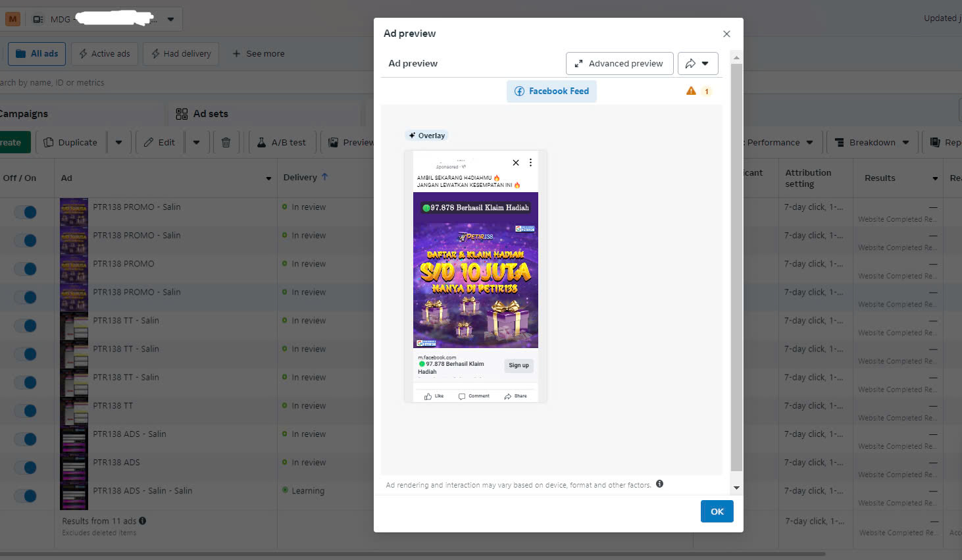Select the All ads filter tab
Image resolution: width=962 pixels, height=560 pixels.
point(37,54)
